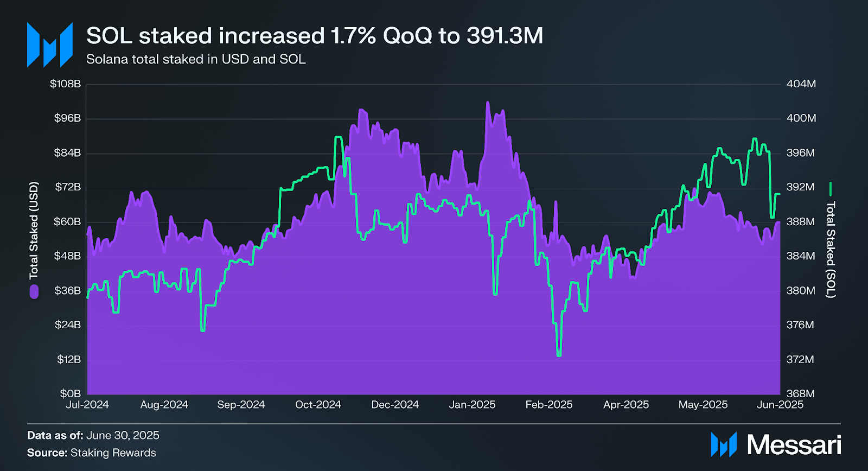Click the Messari logo icon at top-left

pos(50,45)
